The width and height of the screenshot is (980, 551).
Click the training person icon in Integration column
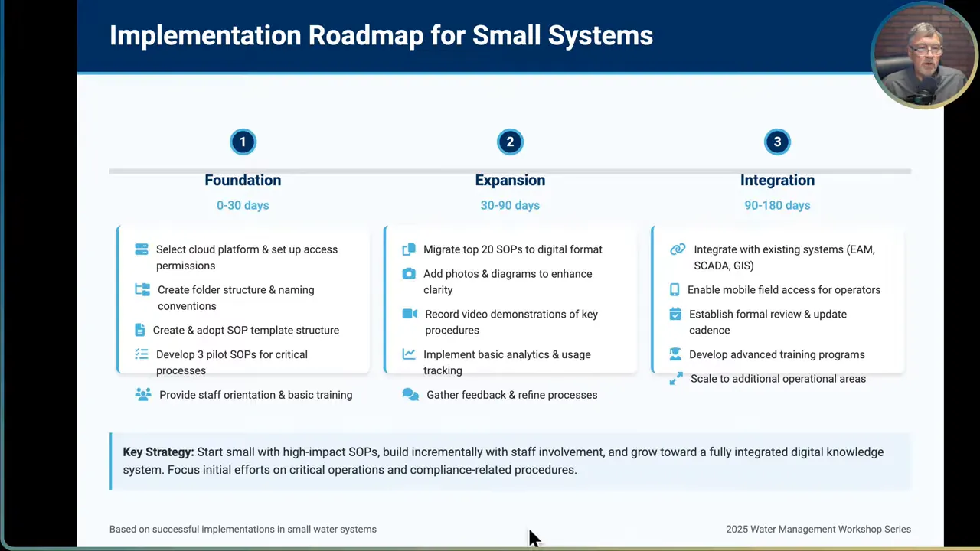tap(675, 354)
